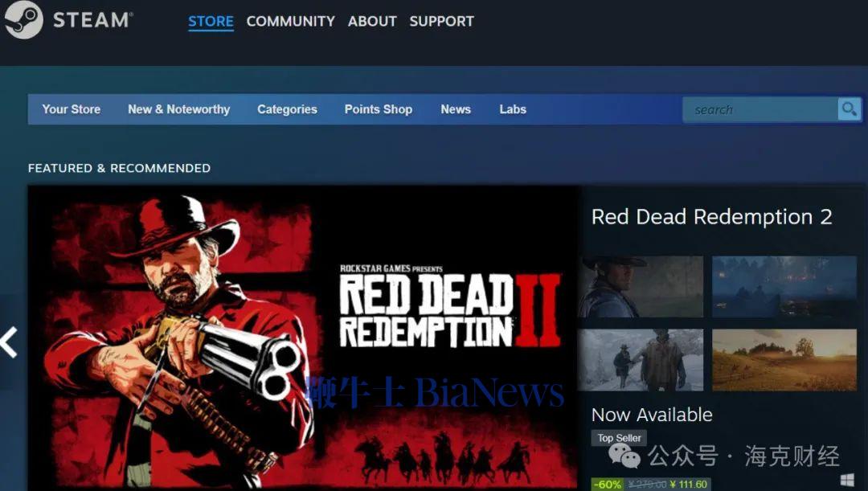Open Categories tab
This screenshot has width=868, height=491.
(287, 109)
